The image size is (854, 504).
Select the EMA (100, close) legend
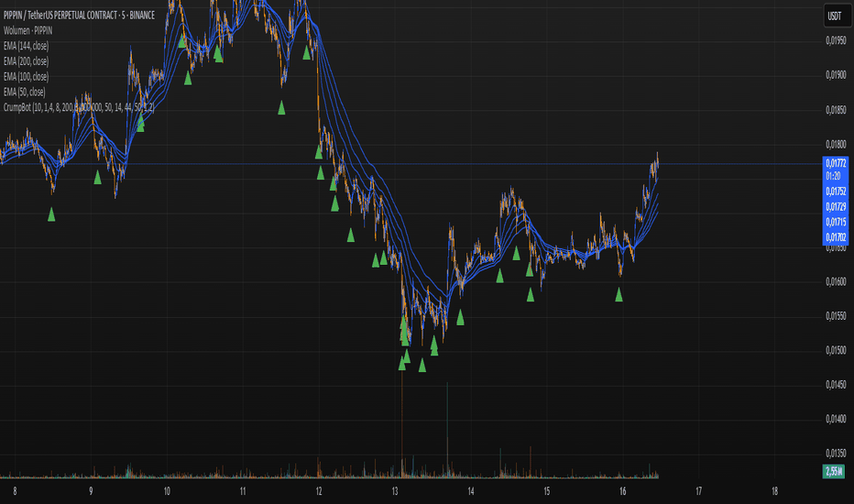tap(26, 76)
